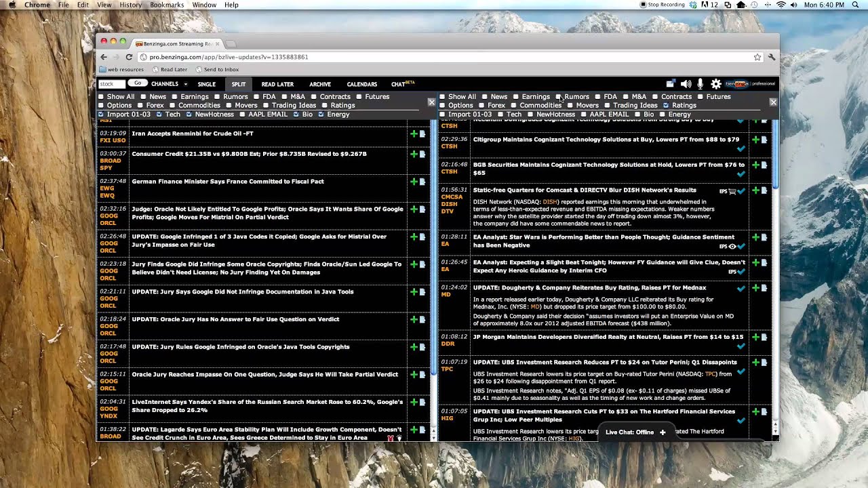Click Chrome's bookmark star icon
This screenshot has height=488, width=868.
pos(757,58)
